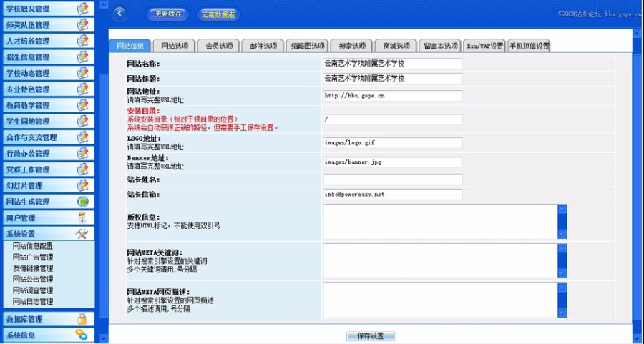Click the tools icon beside 系统设置

click(82, 234)
